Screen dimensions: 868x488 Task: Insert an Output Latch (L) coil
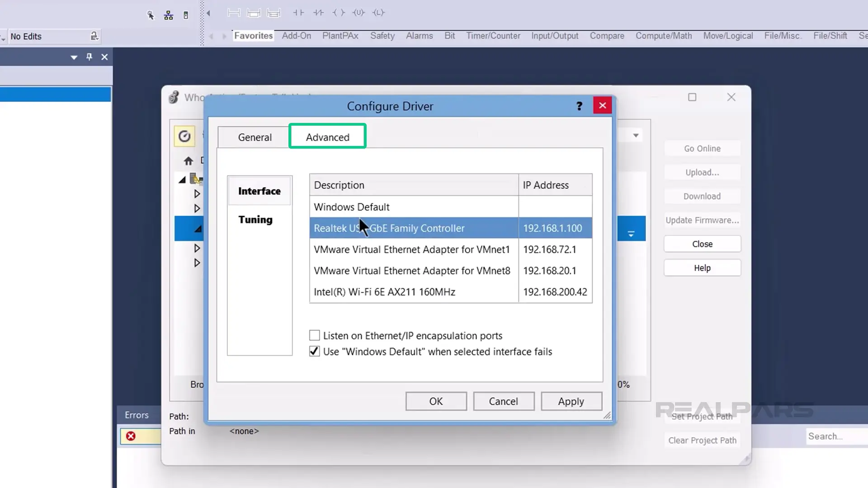coord(378,13)
